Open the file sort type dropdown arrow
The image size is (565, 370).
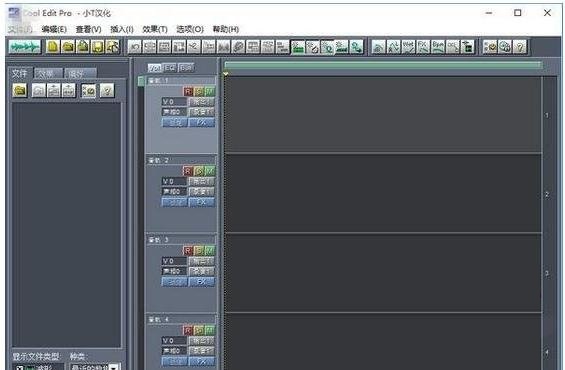click(x=114, y=367)
